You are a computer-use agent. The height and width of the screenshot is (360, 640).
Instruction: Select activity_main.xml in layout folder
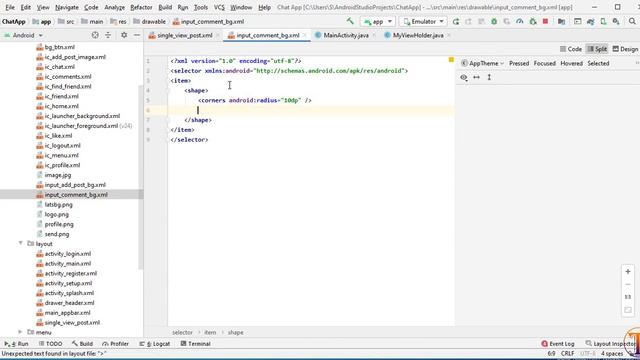pyautogui.click(x=68, y=264)
